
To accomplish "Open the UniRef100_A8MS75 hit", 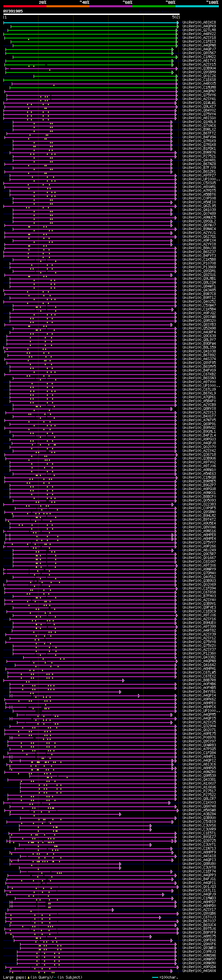I will [199, 937].
